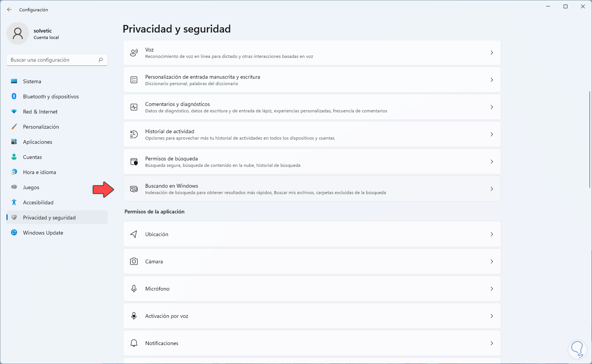Click the vertical scrollbar thumb
Screen dimensions: 592x364
pyautogui.click(x=590, y=139)
